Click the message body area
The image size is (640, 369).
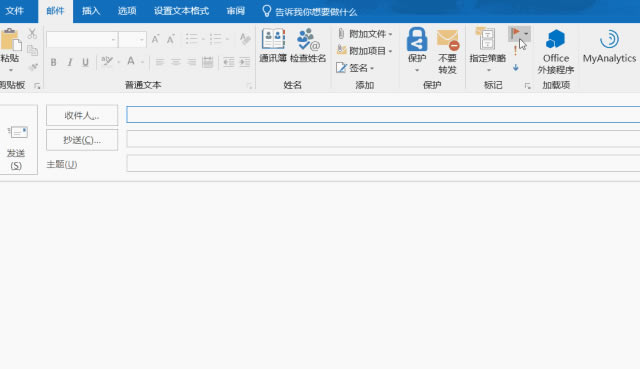(320, 276)
